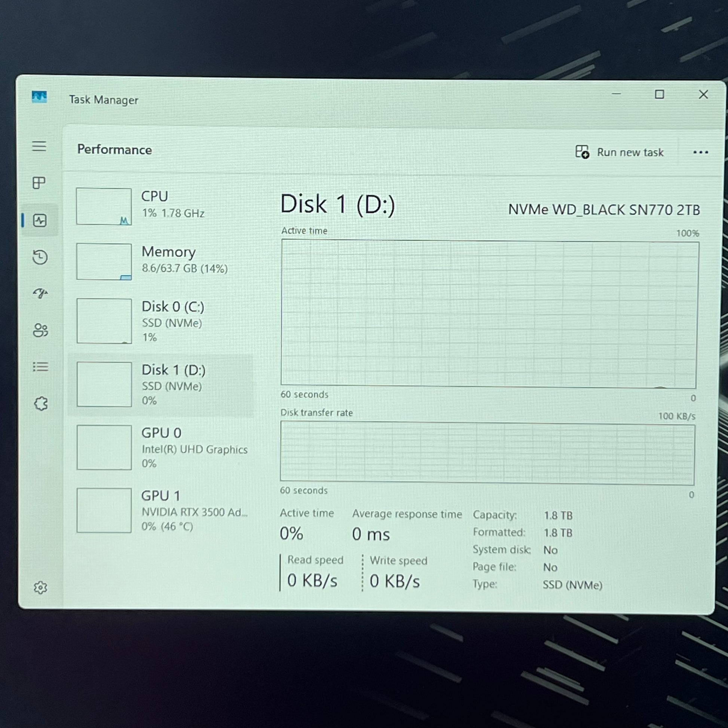Open the three-dot more options menu
The image size is (728, 728).
click(x=700, y=152)
